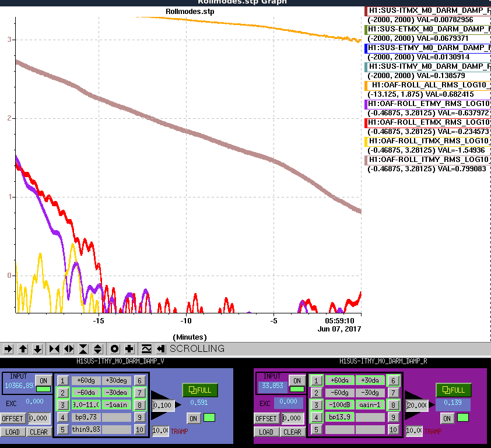The height and width of the screenshot is (448, 491).
Task: Click the bp9.73 filter label in DAMP_V
Action: tap(86, 417)
